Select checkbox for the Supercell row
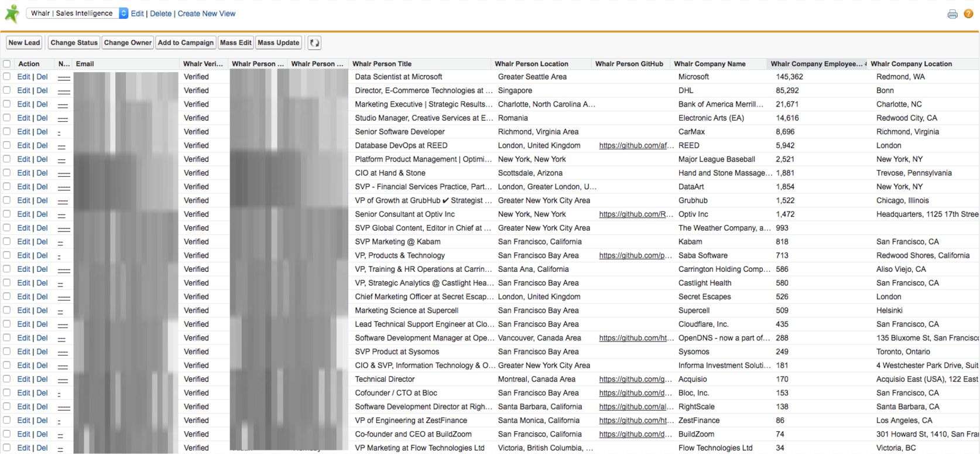 [x=7, y=310]
